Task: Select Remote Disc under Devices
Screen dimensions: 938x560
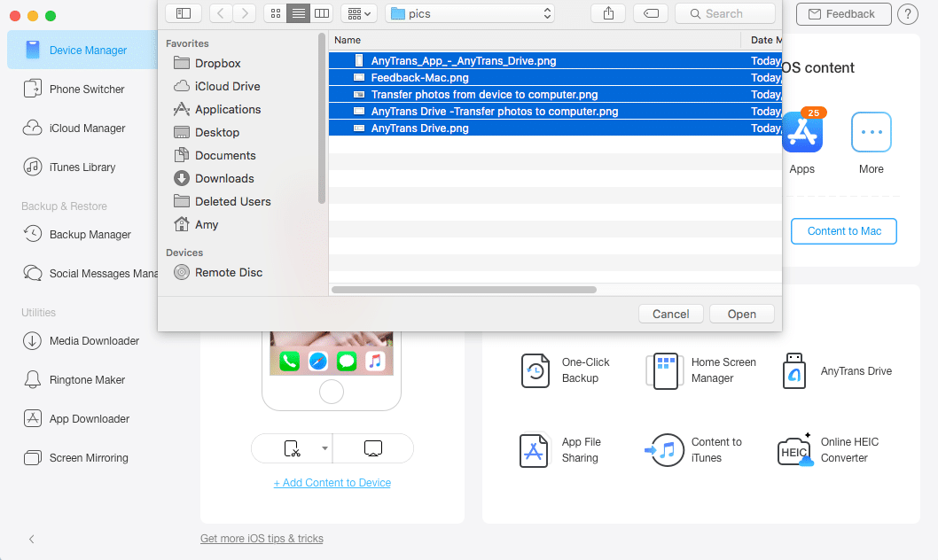Action: point(218,273)
